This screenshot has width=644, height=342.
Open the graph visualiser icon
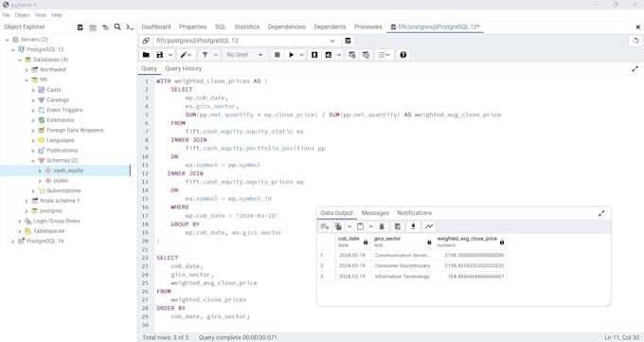(x=429, y=226)
